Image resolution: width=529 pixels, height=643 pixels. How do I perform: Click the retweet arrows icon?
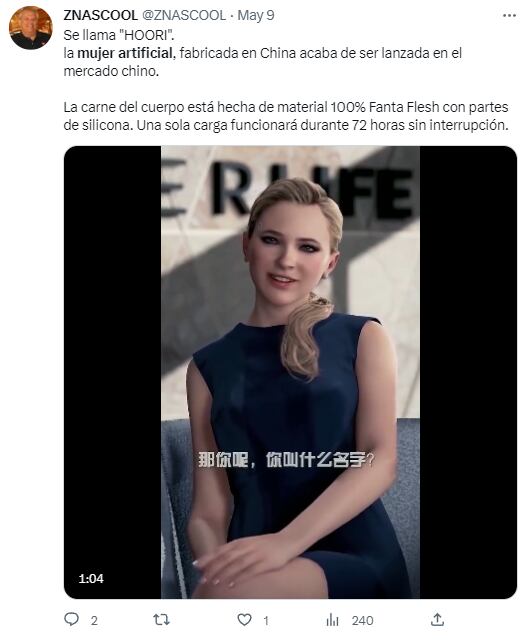pos(161,620)
